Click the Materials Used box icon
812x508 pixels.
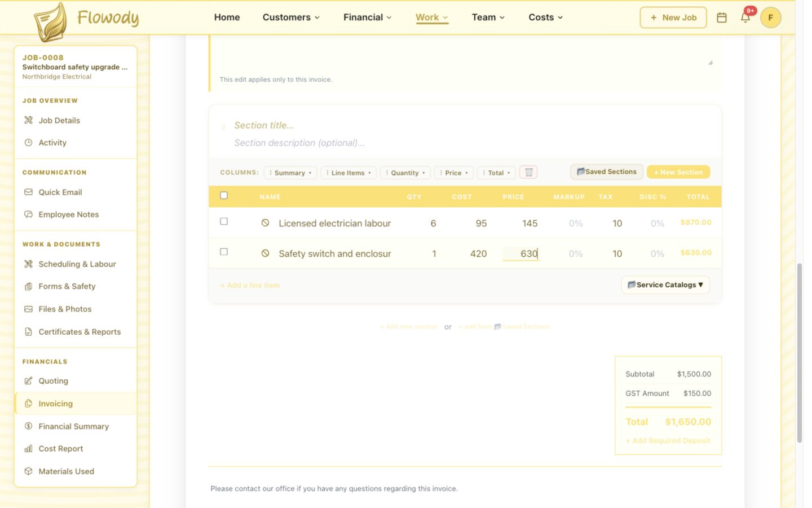28,471
